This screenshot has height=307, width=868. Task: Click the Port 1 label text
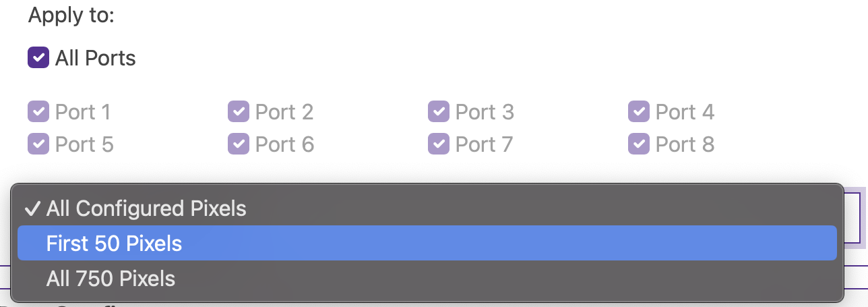[83, 111]
